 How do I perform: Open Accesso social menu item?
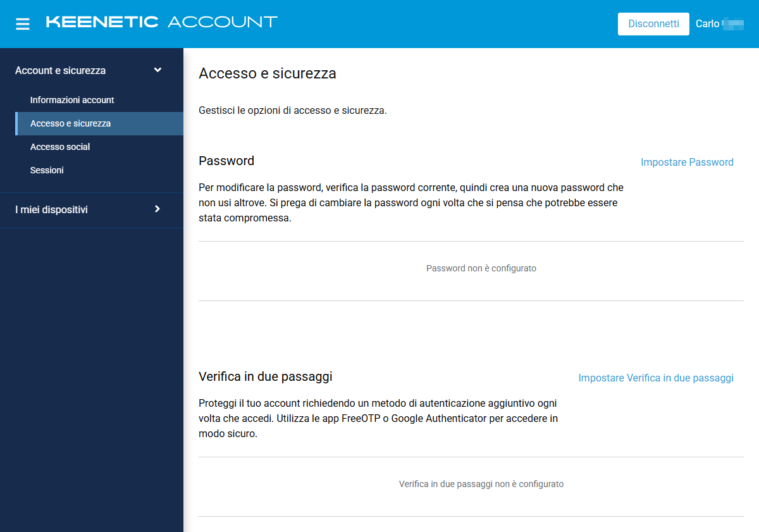point(60,147)
